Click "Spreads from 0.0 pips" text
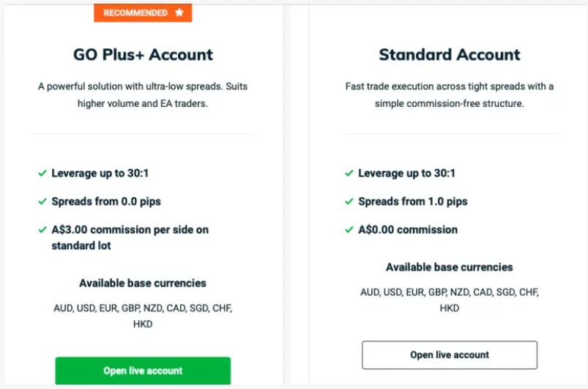This screenshot has height=389, width=588. (x=106, y=201)
